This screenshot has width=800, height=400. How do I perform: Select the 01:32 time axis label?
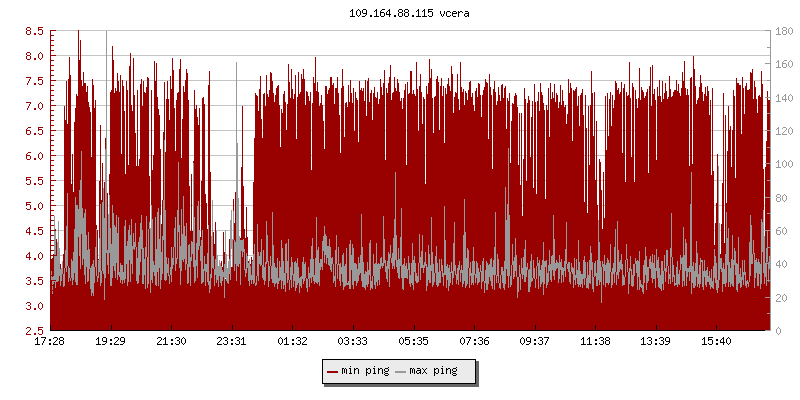point(292,341)
